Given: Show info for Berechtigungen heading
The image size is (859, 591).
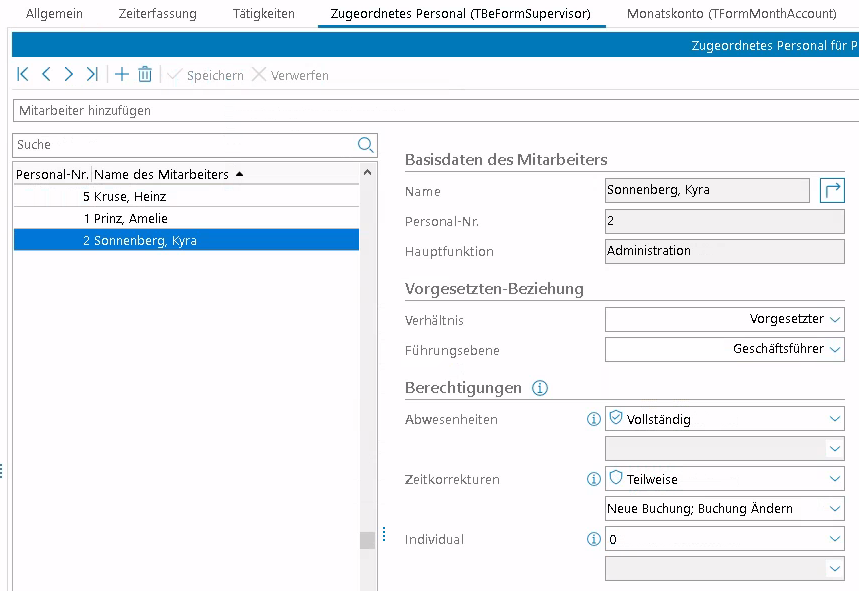Looking at the screenshot, I should [x=540, y=388].
